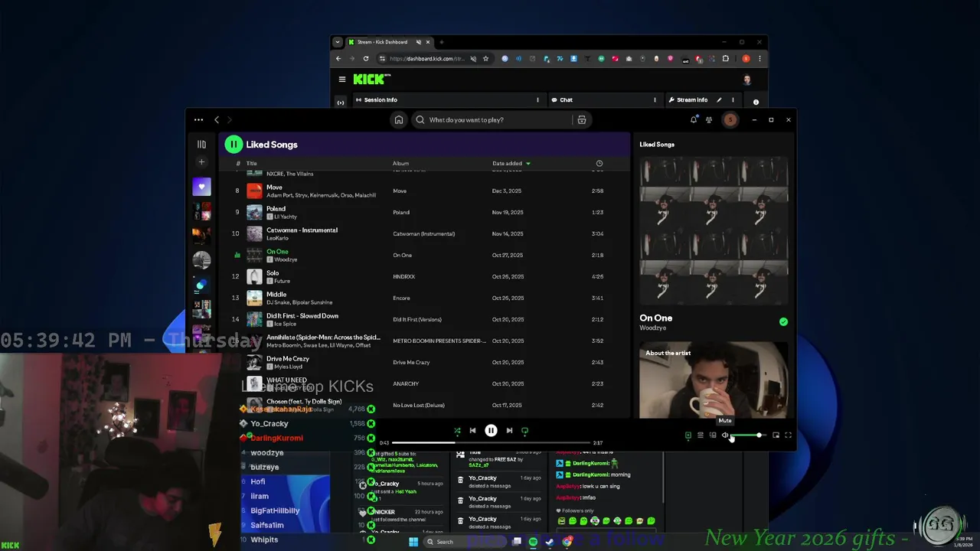Image resolution: width=980 pixels, height=551 pixels.
Task: Mute Spotify with the speaker icon
Action: [x=725, y=435]
